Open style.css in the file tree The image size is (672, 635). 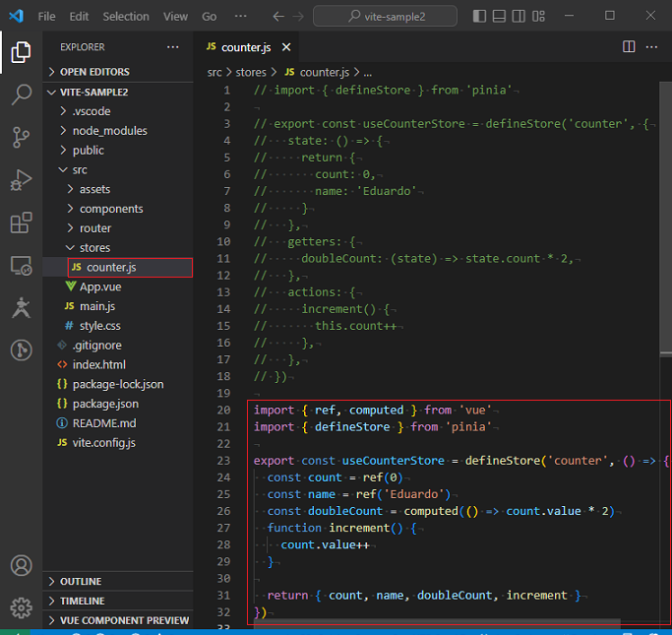118,326
